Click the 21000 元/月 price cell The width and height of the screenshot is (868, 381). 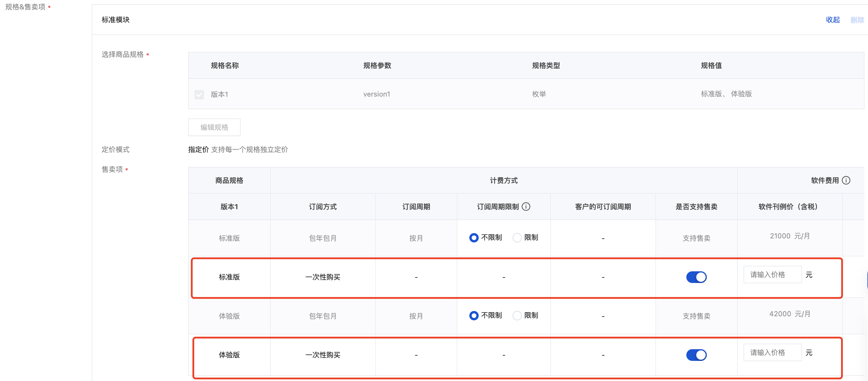pyautogui.click(x=789, y=236)
